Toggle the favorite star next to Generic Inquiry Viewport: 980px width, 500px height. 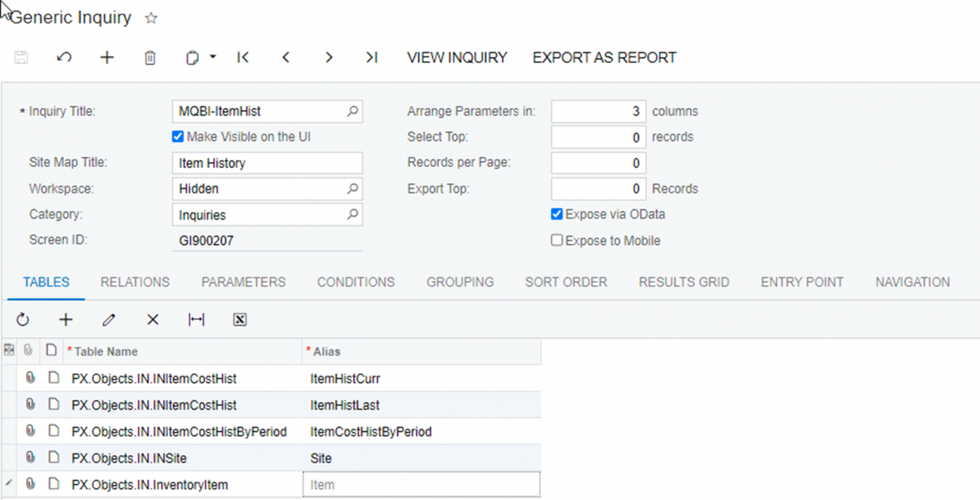(x=151, y=18)
